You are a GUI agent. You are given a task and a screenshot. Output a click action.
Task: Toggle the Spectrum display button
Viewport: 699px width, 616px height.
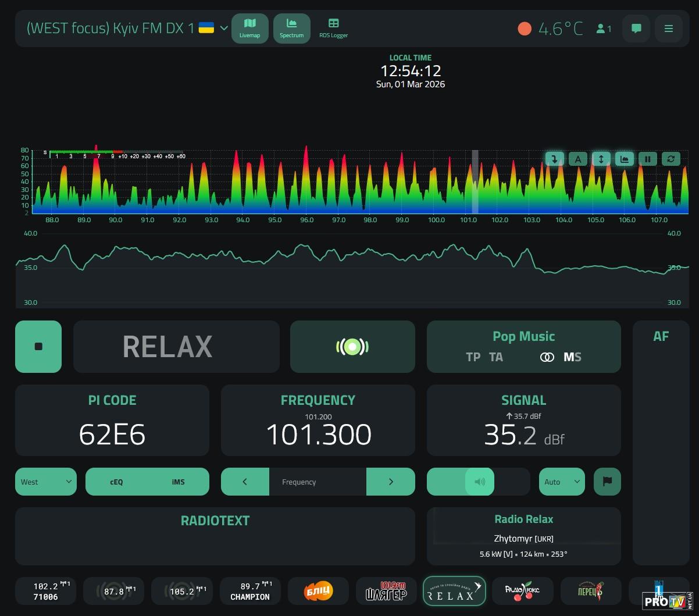point(291,28)
